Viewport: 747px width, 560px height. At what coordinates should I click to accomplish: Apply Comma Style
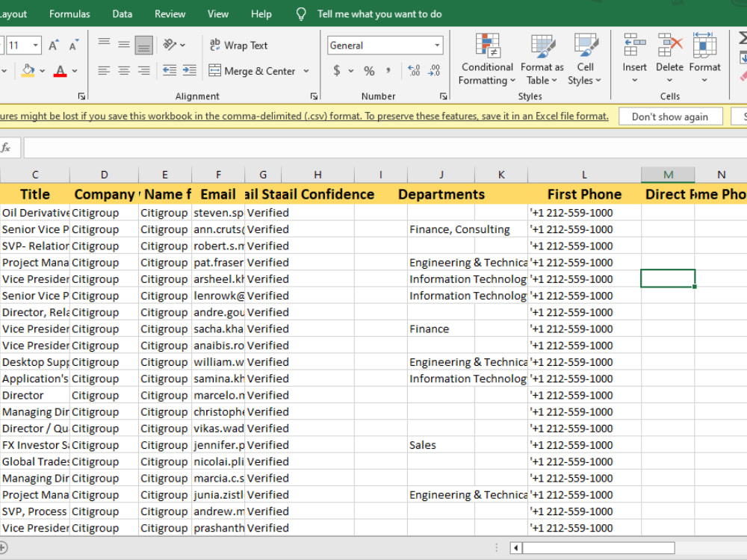click(x=388, y=71)
